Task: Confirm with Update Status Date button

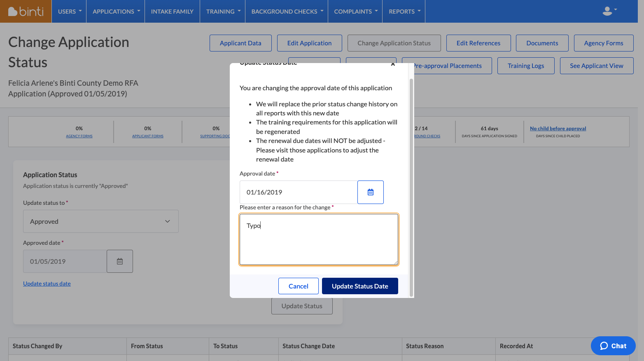Action: tap(360, 286)
